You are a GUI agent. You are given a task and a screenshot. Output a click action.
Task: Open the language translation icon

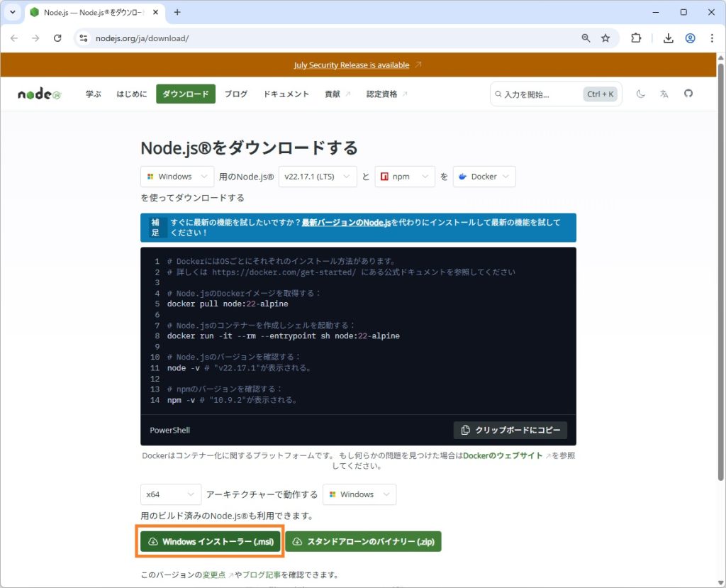tap(664, 94)
